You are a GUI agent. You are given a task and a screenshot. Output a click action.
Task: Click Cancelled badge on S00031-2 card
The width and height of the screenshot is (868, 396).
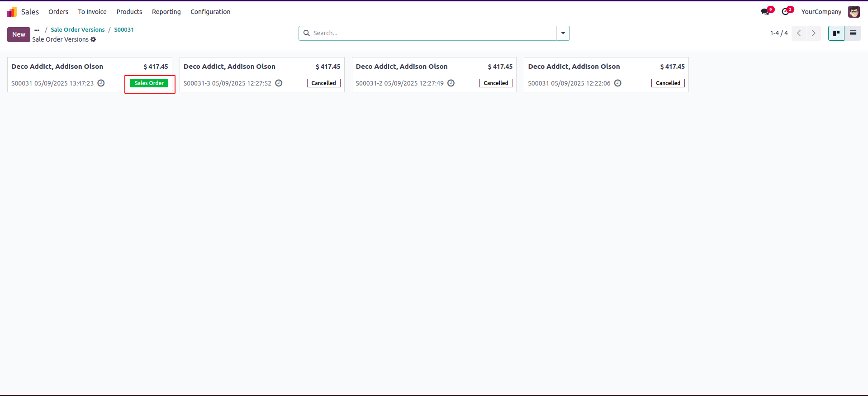click(x=496, y=83)
